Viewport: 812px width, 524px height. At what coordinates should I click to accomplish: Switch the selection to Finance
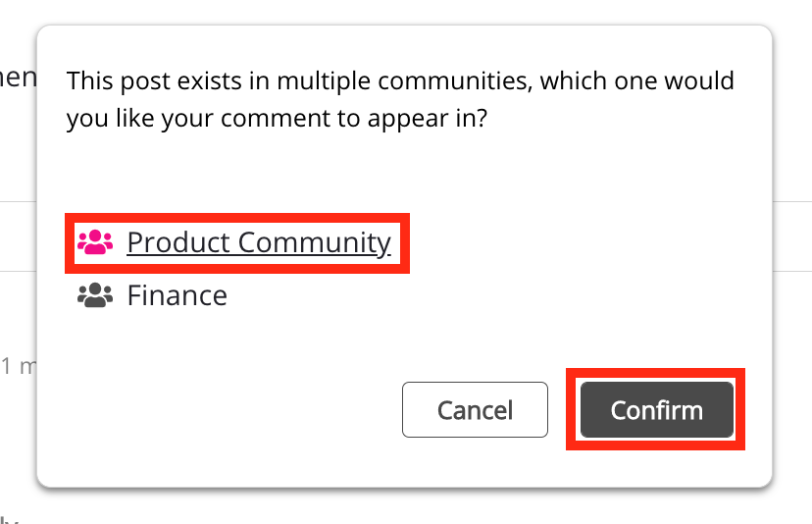click(x=177, y=295)
